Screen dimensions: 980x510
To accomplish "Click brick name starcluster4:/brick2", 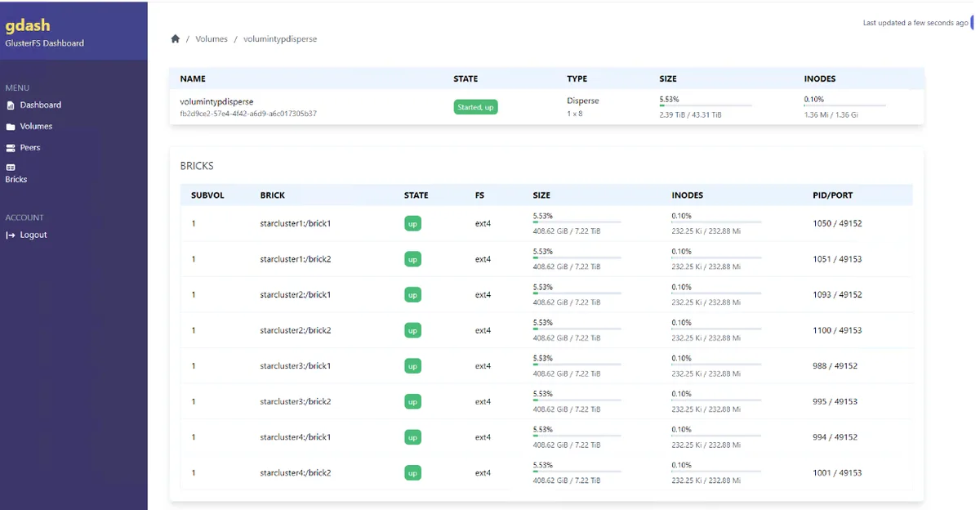I will click(x=296, y=472).
